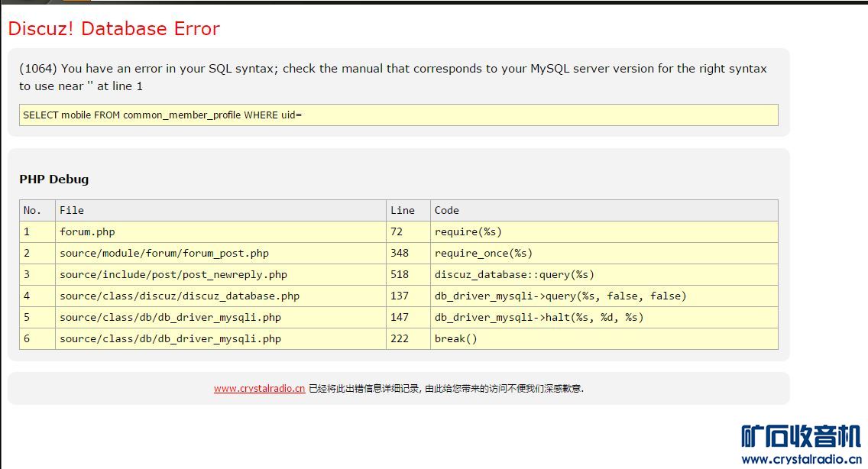868x469 pixels.
Task: Click the "Code" column header
Action: pos(604,210)
